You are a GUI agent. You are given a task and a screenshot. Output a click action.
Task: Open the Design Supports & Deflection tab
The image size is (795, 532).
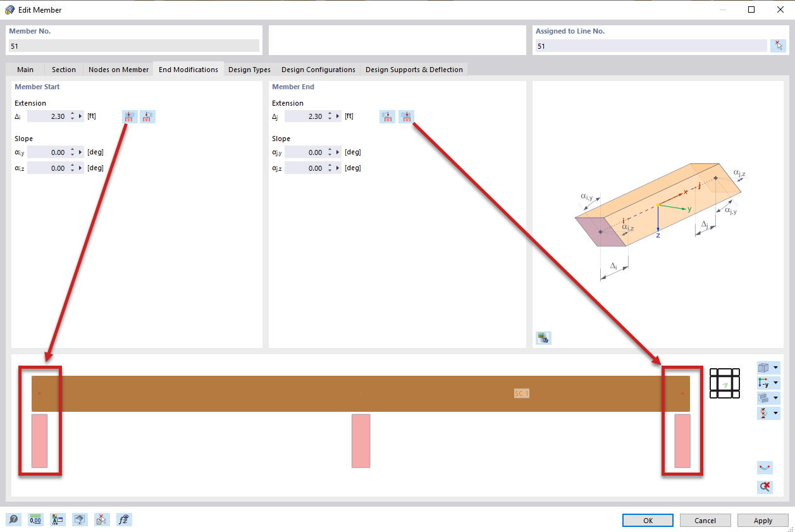pos(414,70)
